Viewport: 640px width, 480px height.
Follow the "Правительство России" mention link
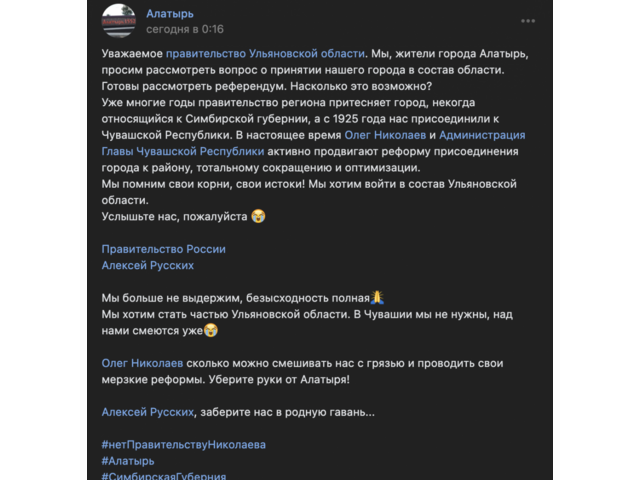pos(164,249)
